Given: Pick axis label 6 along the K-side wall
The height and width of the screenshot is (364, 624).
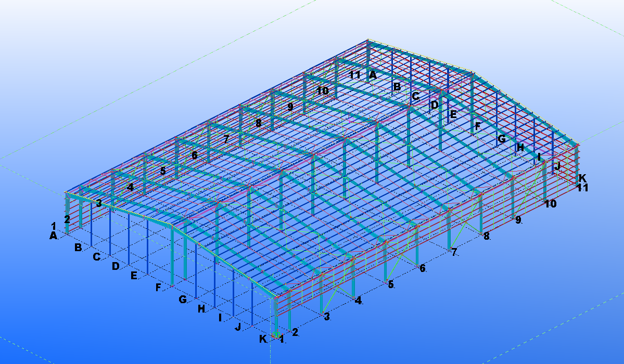Looking at the screenshot, I should click(x=423, y=268).
